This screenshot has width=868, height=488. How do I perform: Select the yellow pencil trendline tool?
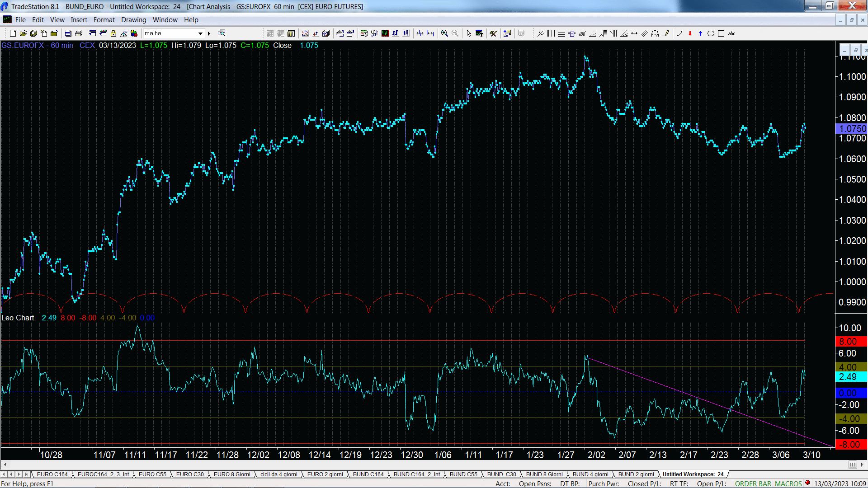point(665,33)
